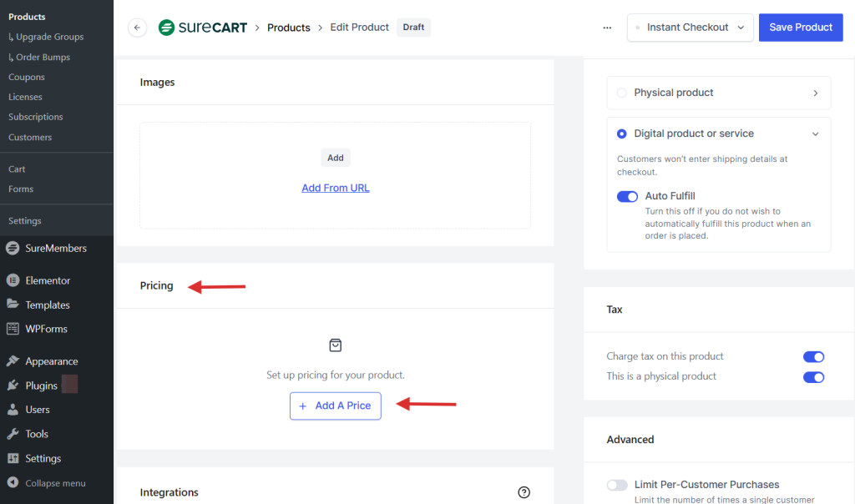Image resolution: width=855 pixels, height=504 pixels.
Task: Select the Physical product radio button
Action: click(621, 93)
